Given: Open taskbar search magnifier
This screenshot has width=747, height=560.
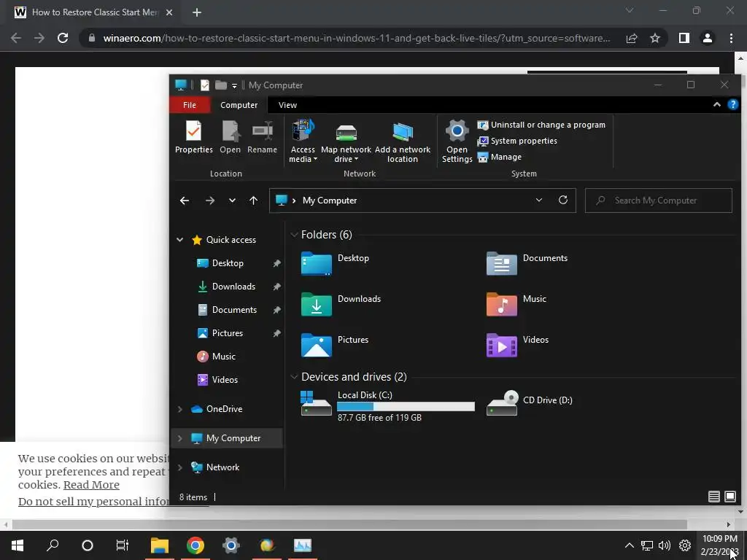Looking at the screenshot, I should click(x=53, y=545).
